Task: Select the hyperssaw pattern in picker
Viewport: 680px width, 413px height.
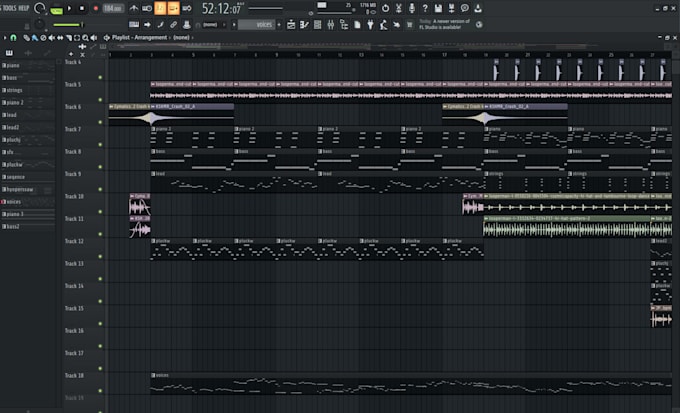Action: (28, 189)
